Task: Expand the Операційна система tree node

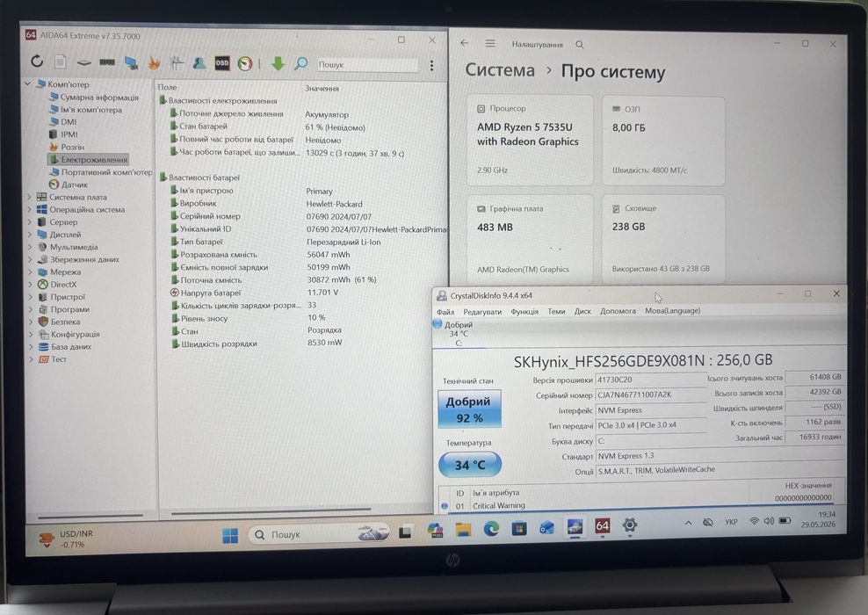Action: 30,209
